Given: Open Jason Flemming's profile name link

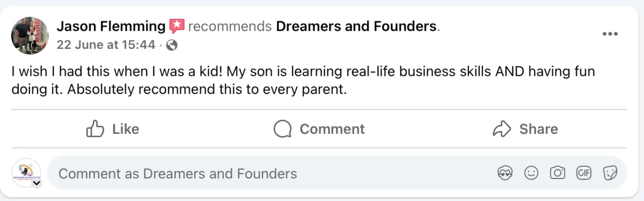Looking at the screenshot, I should pos(111,26).
